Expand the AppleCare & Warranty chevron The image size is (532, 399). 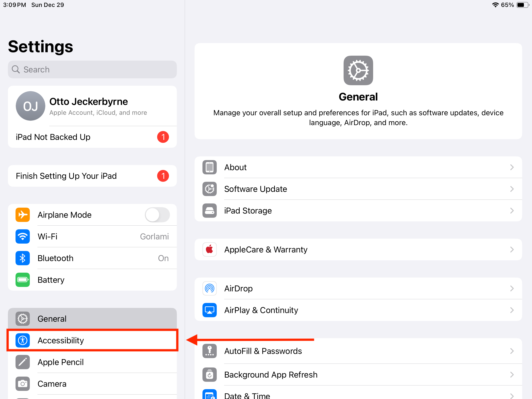[512, 249]
